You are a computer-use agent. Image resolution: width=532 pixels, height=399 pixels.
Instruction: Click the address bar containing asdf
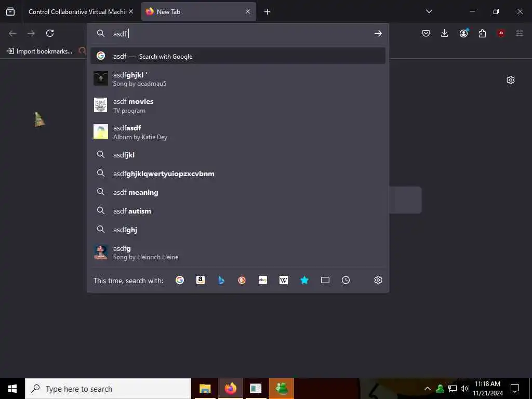pyautogui.click(x=237, y=34)
